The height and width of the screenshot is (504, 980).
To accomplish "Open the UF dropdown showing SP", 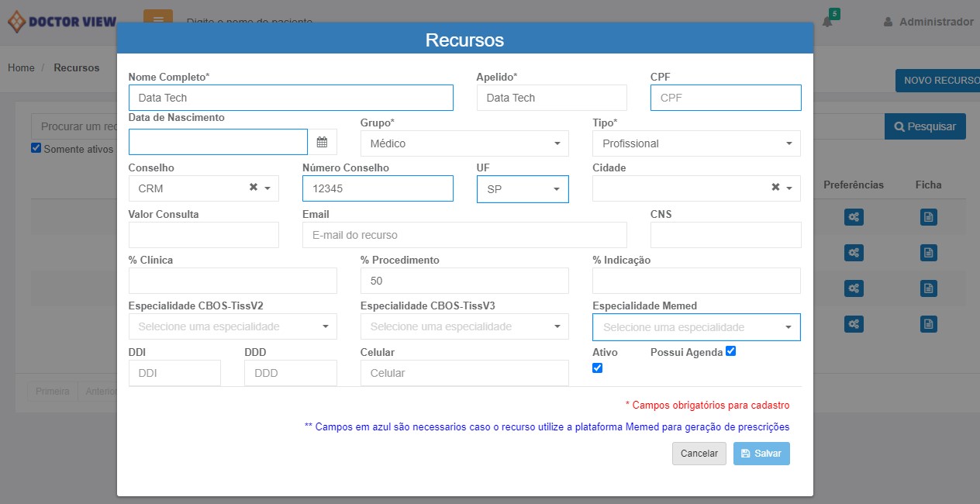I will pyautogui.click(x=522, y=189).
